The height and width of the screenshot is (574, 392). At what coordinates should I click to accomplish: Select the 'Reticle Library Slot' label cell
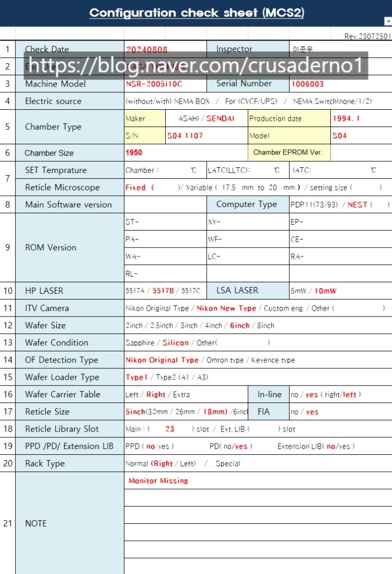[70, 428]
